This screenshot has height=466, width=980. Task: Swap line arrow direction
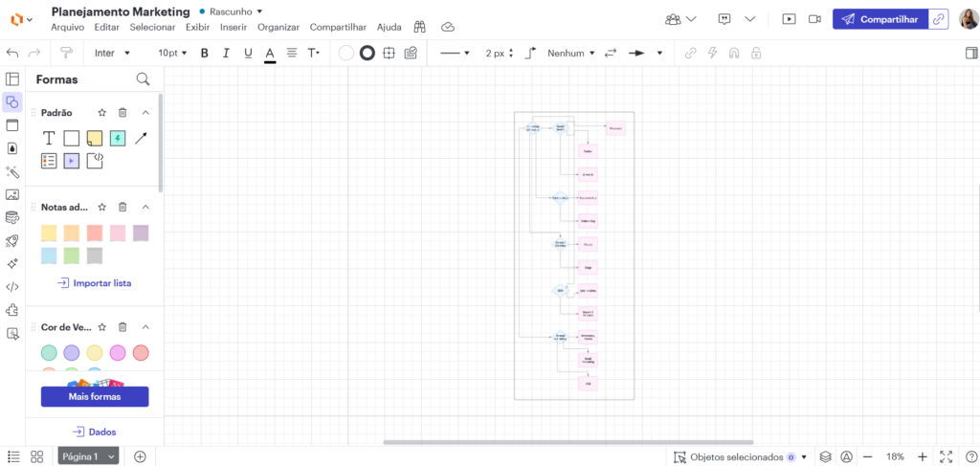click(611, 53)
